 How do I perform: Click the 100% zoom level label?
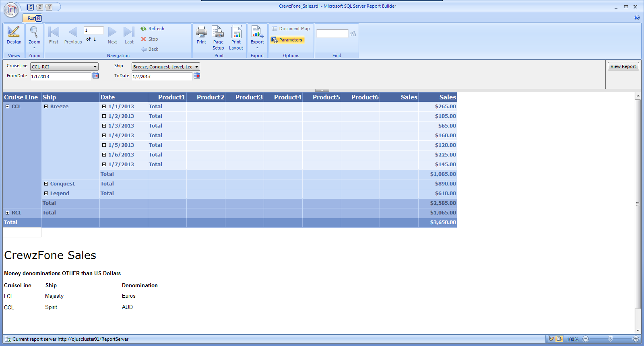[x=572, y=339]
